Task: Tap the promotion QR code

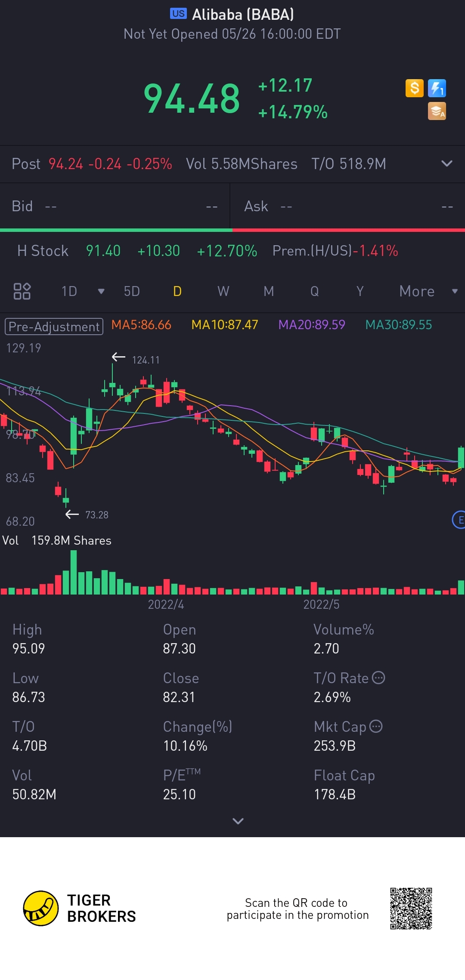Action: (x=411, y=908)
